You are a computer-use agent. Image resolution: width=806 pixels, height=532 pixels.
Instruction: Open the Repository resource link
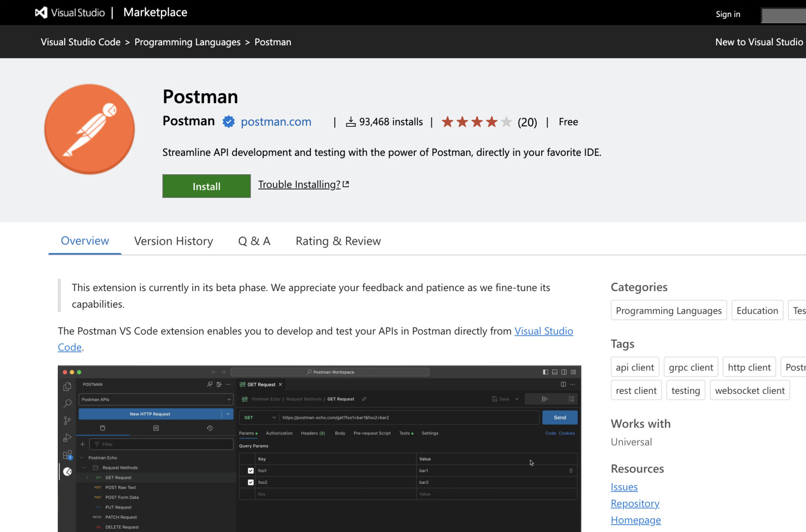[x=635, y=503]
